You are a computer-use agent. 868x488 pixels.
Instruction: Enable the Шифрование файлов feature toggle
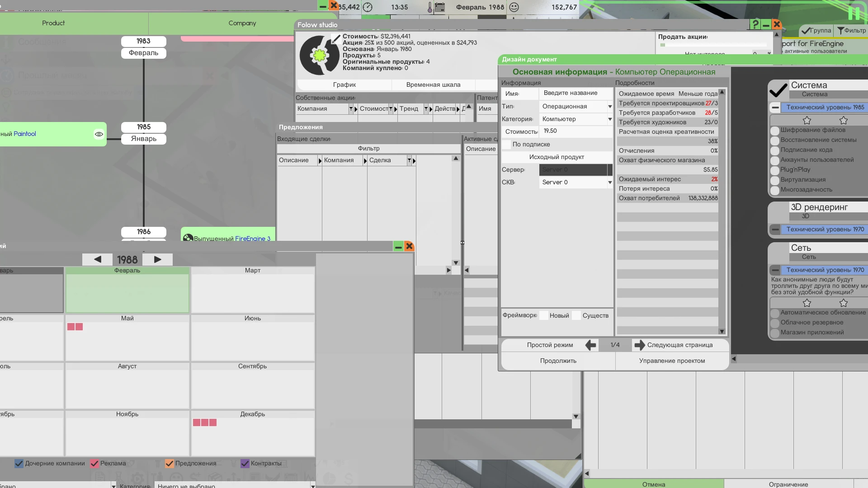click(774, 130)
